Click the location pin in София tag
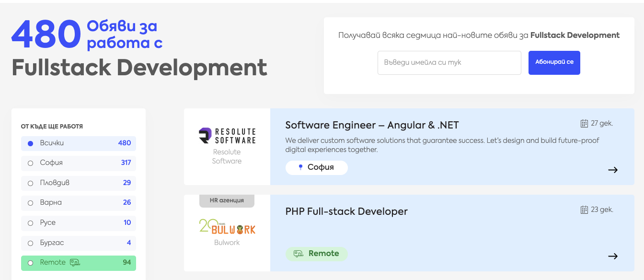This screenshot has width=644, height=280. point(300,167)
